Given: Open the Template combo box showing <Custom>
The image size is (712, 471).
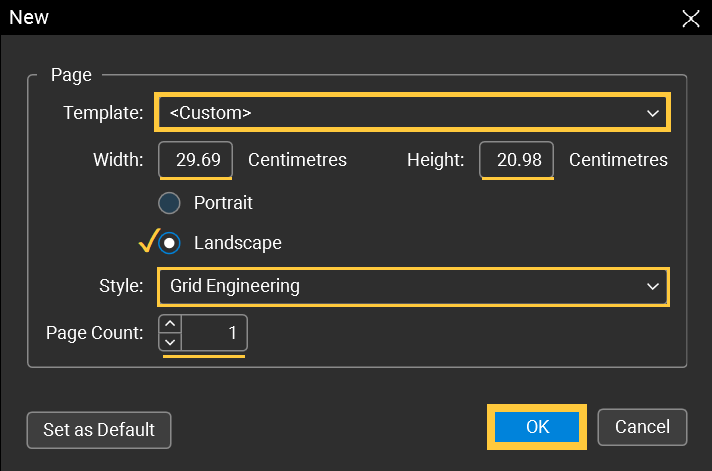Looking at the screenshot, I should (412, 112).
